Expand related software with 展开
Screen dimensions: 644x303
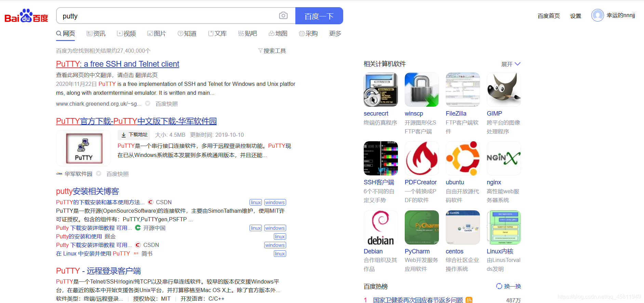[x=511, y=64]
